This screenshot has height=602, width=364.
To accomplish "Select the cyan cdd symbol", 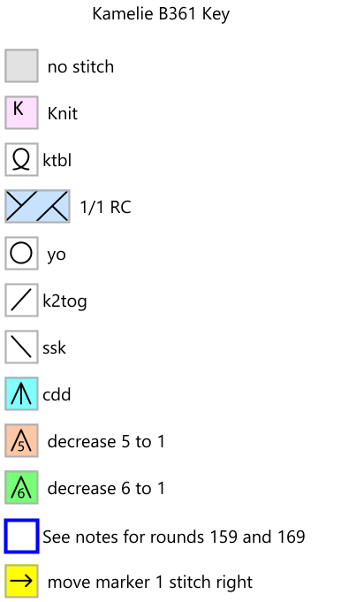I will [21, 394].
